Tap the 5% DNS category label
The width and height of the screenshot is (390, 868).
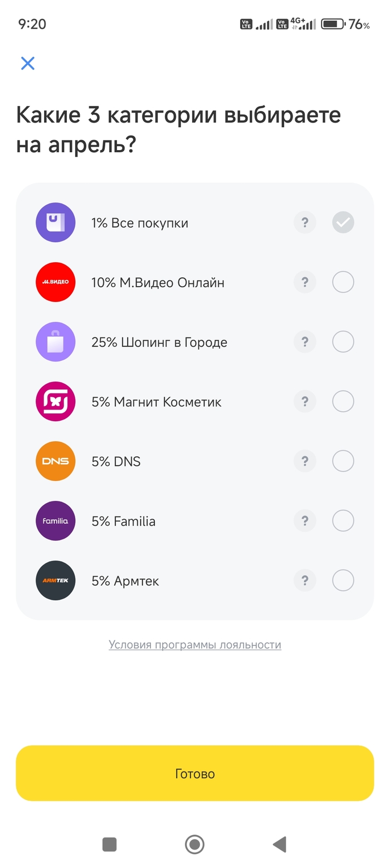pos(116,462)
